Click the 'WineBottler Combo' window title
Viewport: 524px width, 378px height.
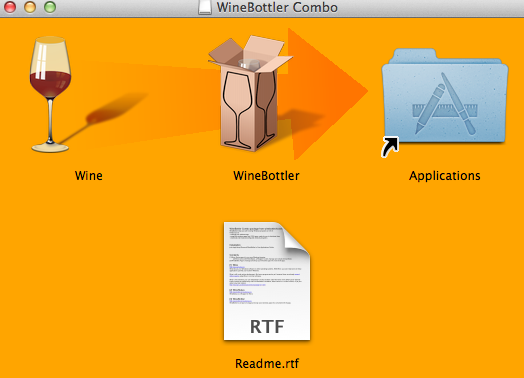point(277,7)
